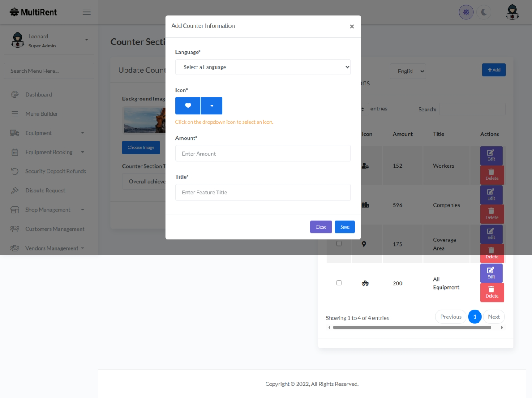Viewport: 532px width, 398px height.
Task: Close the modal using the X icon
Action: point(352,27)
